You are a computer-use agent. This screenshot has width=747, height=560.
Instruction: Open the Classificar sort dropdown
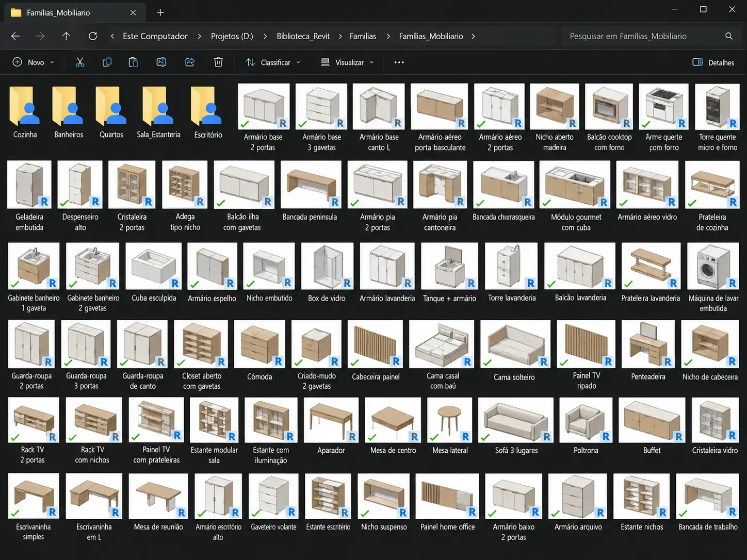[x=273, y=62]
